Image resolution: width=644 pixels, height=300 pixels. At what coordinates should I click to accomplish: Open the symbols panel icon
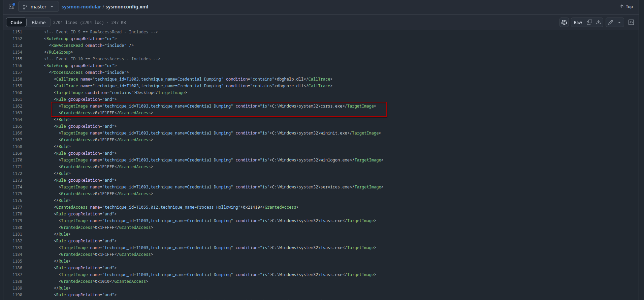pyautogui.click(x=631, y=22)
